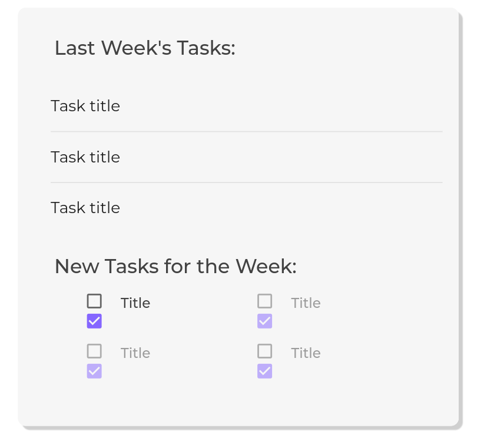Open the first Task title row
Image resolution: width=494 pixels, height=448 pixels.
click(x=85, y=106)
